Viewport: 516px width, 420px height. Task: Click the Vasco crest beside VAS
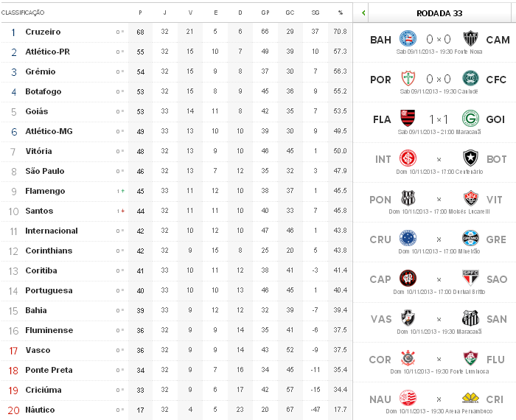[407, 318]
